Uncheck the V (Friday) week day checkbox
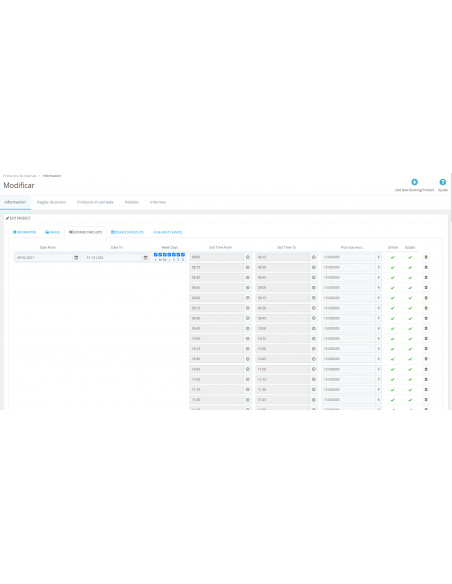The image size is (452, 584). point(174,255)
